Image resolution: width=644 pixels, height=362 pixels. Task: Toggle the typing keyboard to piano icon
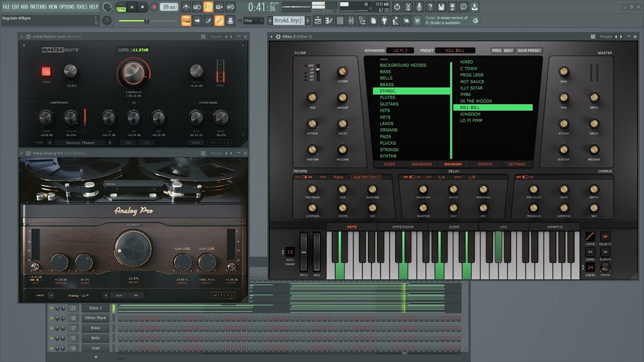(186, 21)
